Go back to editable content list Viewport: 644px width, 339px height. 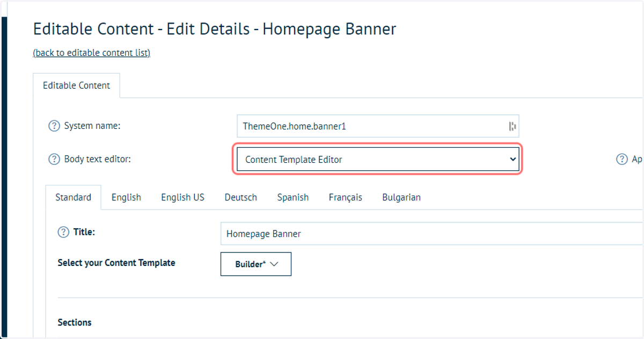tap(92, 53)
